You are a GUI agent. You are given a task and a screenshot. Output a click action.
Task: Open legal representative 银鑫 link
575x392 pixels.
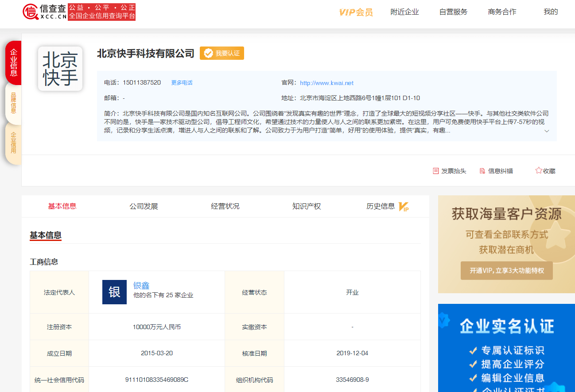(141, 286)
